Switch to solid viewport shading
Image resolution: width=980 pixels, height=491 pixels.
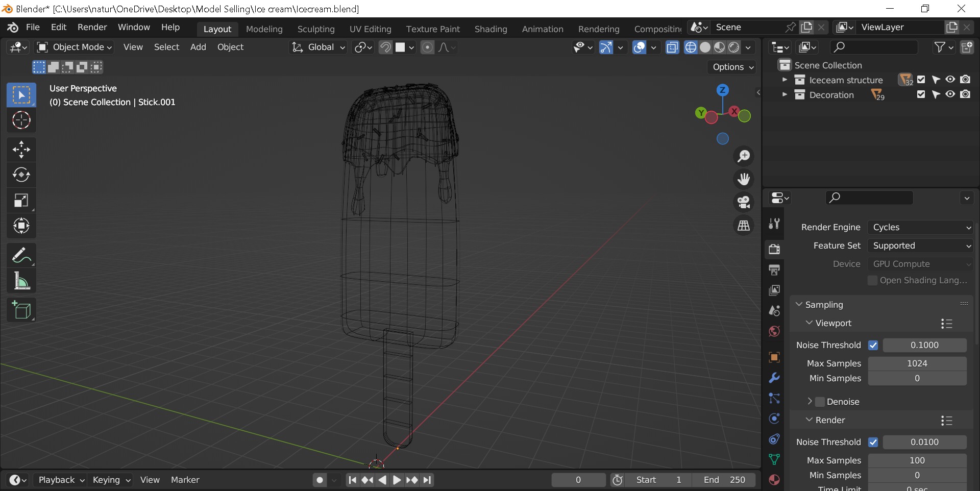tap(705, 47)
